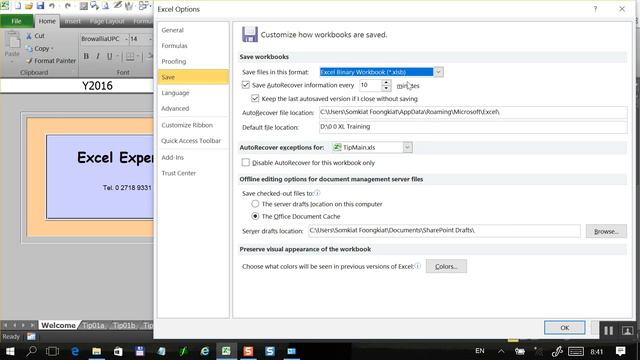This screenshot has width=640, height=360.
Task: Toggle Keep the last autosaved version checkbox
Action: coord(255,98)
